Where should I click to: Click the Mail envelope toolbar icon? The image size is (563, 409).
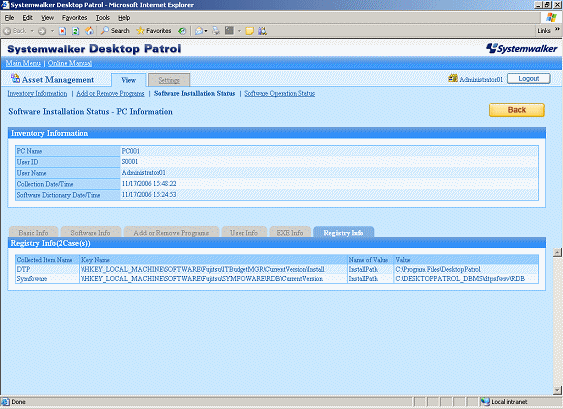click(199, 31)
